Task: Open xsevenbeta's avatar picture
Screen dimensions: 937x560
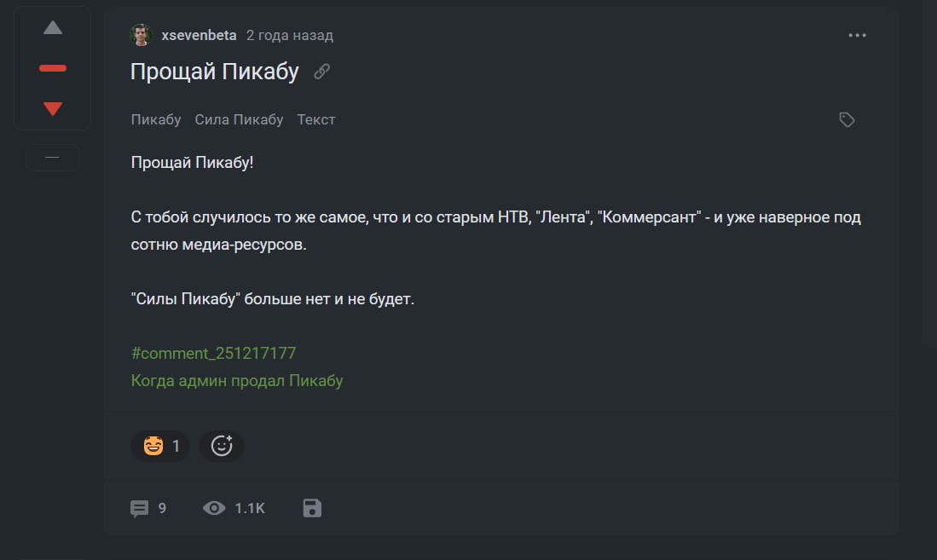Action: (141, 35)
